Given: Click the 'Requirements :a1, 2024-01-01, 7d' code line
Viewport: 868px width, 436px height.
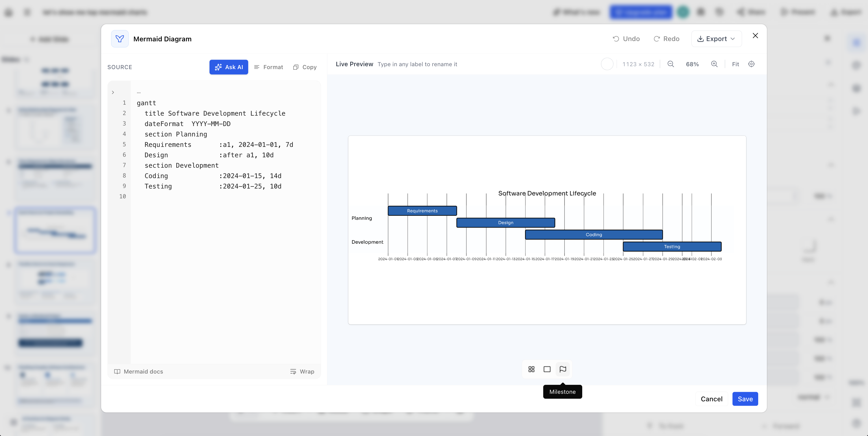Looking at the screenshot, I should (x=219, y=145).
